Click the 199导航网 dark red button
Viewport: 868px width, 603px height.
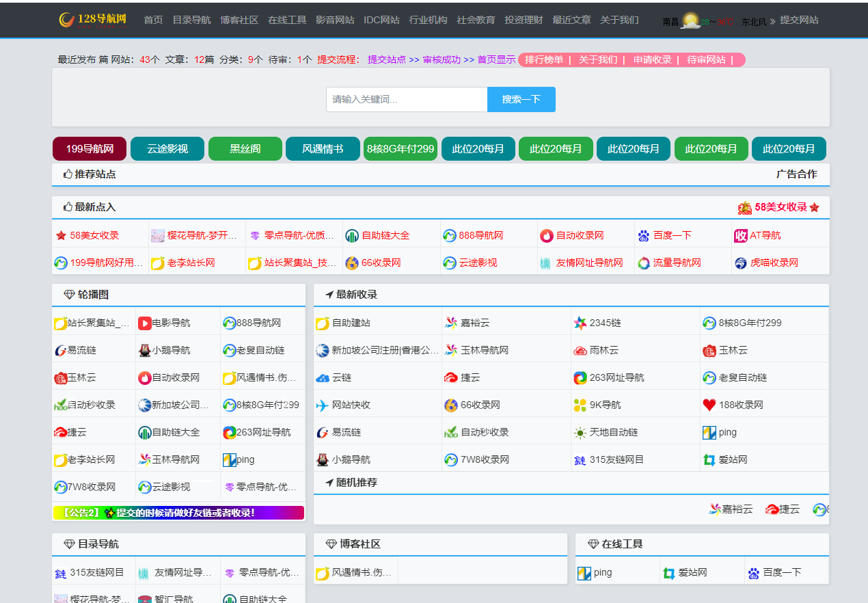(x=90, y=148)
